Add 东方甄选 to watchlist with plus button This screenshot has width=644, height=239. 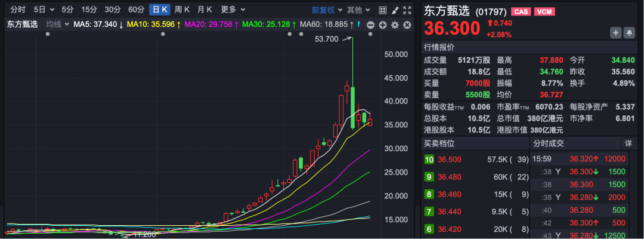pyautogui.click(x=615, y=33)
